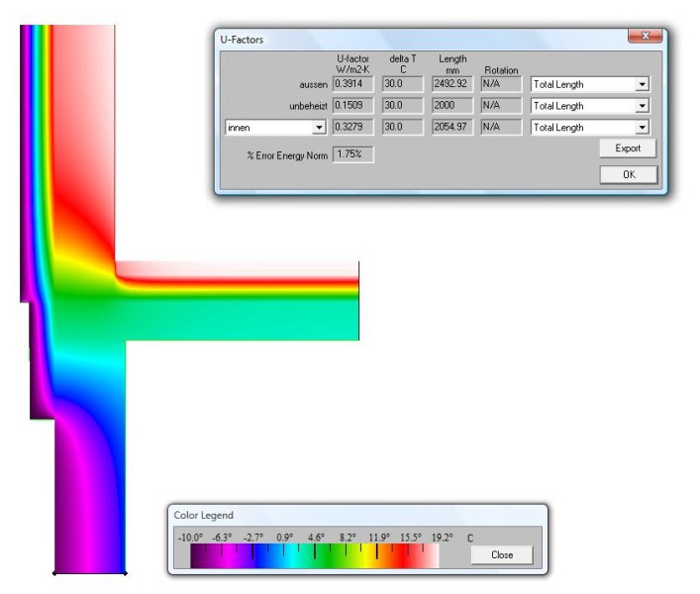Close the Color Legend window

[x=502, y=555]
